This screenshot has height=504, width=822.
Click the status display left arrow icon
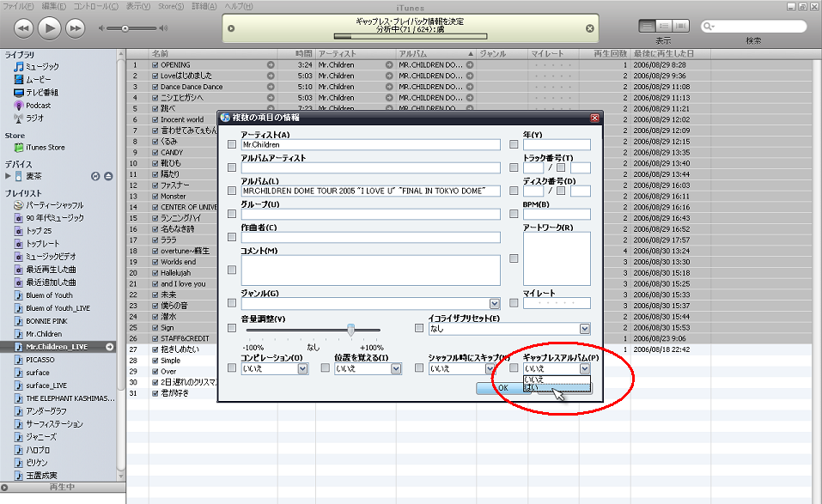point(231,28)
